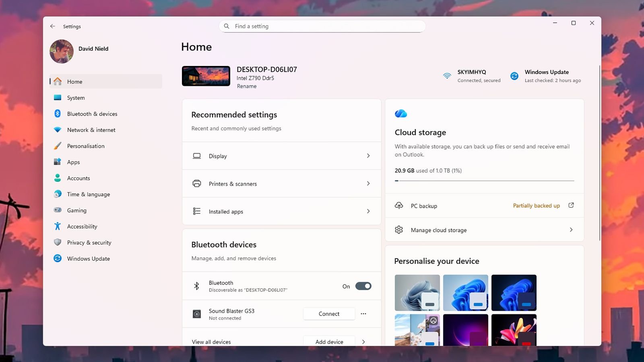This screenshot has height=362, width=644.
Task: Click the Accounts person icon
Action: pos(58,178)
